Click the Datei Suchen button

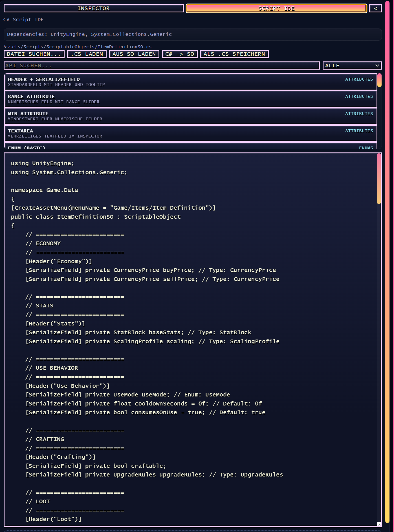34,54
